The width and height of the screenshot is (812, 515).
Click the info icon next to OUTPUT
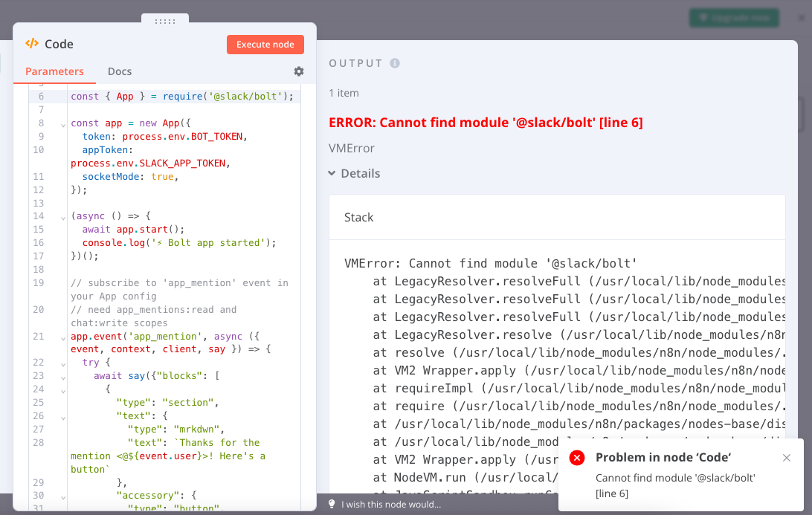tap(396, 63)
